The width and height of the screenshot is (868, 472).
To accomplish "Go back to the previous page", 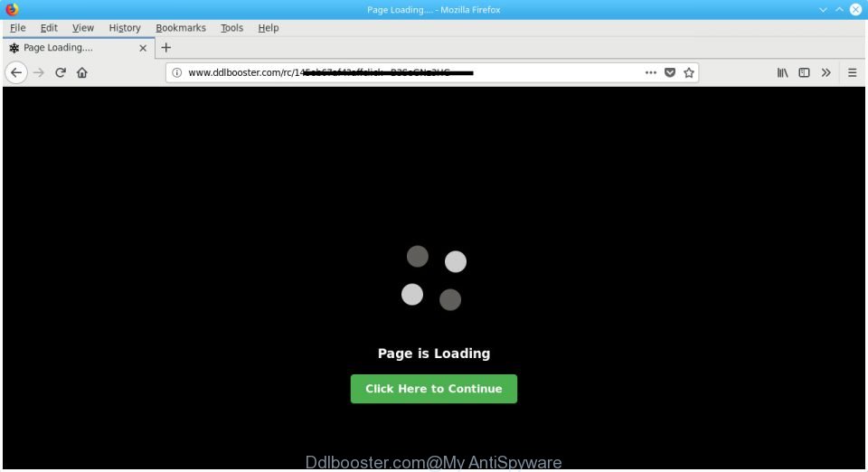I will (x=16, y=72).
